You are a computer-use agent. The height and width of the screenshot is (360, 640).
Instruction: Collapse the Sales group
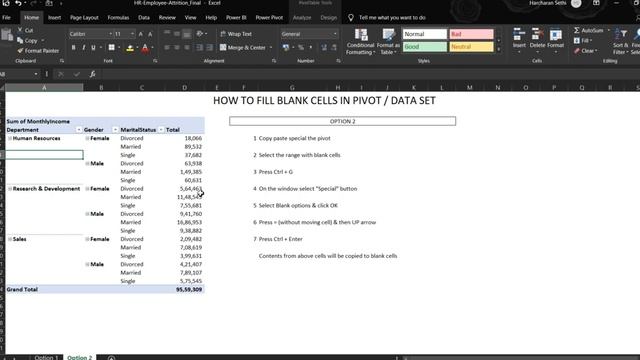pos(9,239)
